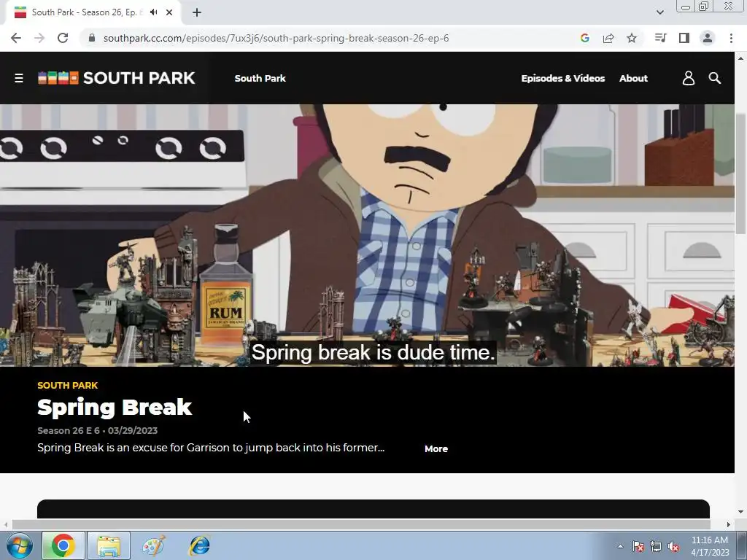Image resolution: width=747 pixels, height=560 pixels.
Task: Click the vertical scrollbar thumb
Action: [740, 174]
